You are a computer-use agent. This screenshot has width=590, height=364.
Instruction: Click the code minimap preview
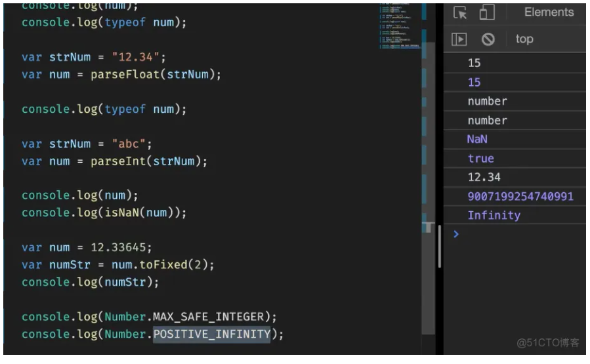click(400, 27)
